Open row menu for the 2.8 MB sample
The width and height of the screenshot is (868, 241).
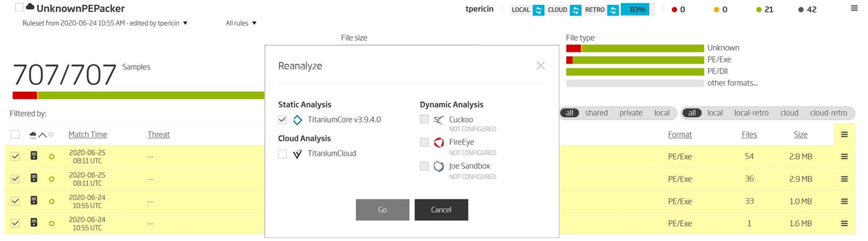click(844, 157)
